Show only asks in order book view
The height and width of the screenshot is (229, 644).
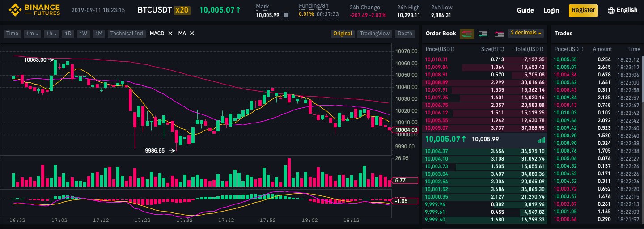coord(499,34)
